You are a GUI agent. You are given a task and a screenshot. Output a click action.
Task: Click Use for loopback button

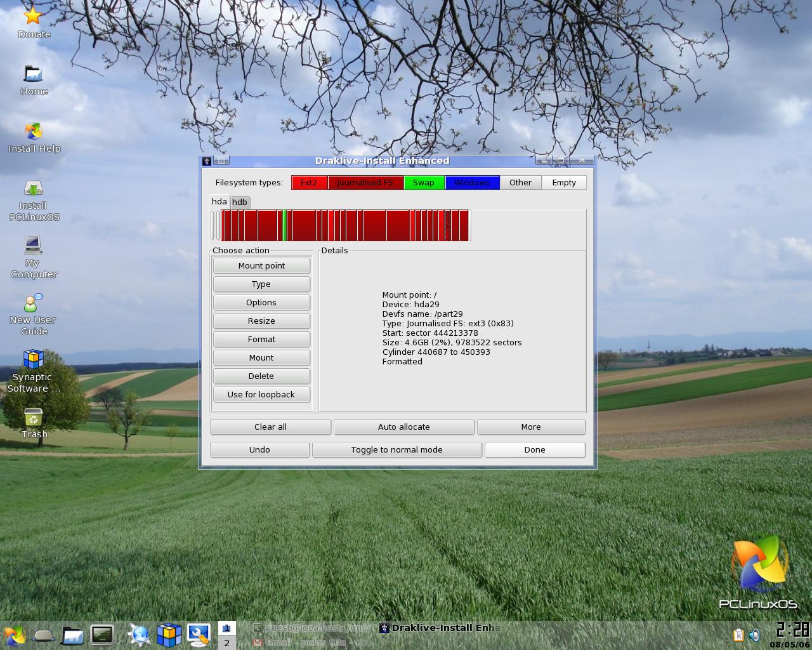(261, 395)
